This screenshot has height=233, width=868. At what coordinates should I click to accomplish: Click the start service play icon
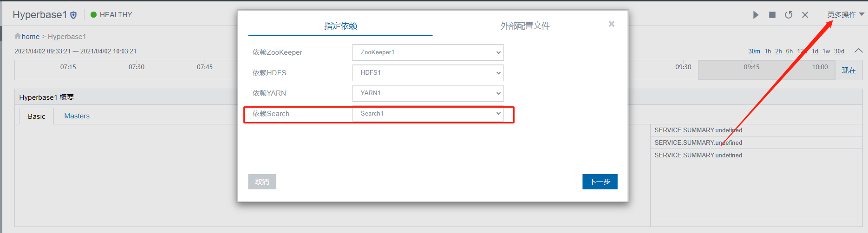(756, 15)
